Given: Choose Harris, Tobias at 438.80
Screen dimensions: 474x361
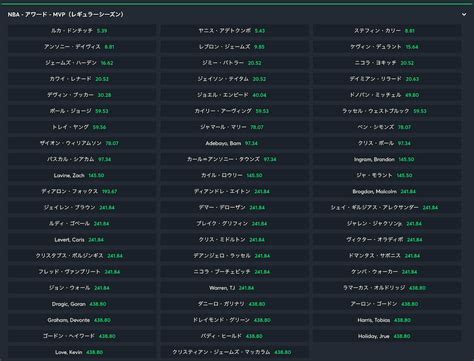Looking at the screenshot, I should pos(387,320).
